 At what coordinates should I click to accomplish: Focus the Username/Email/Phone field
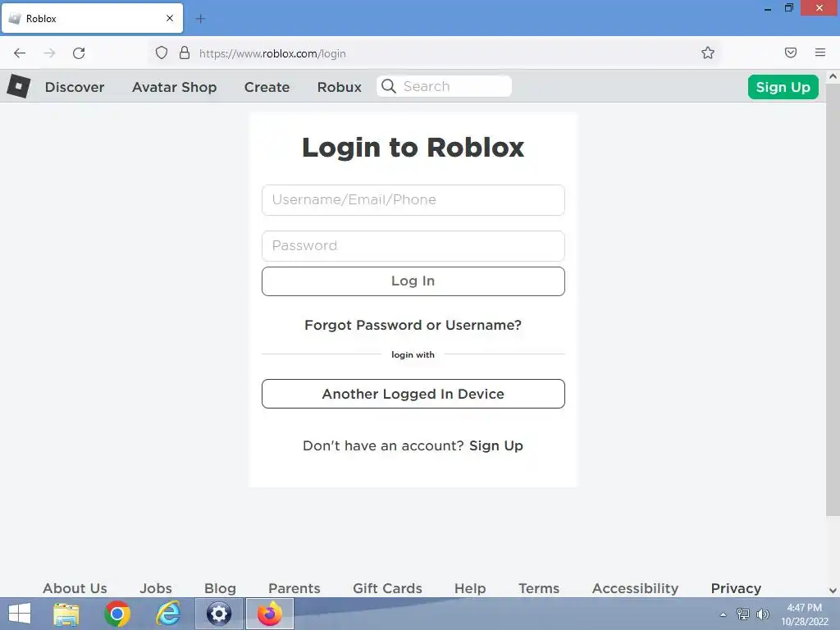[x=413, y=200]
